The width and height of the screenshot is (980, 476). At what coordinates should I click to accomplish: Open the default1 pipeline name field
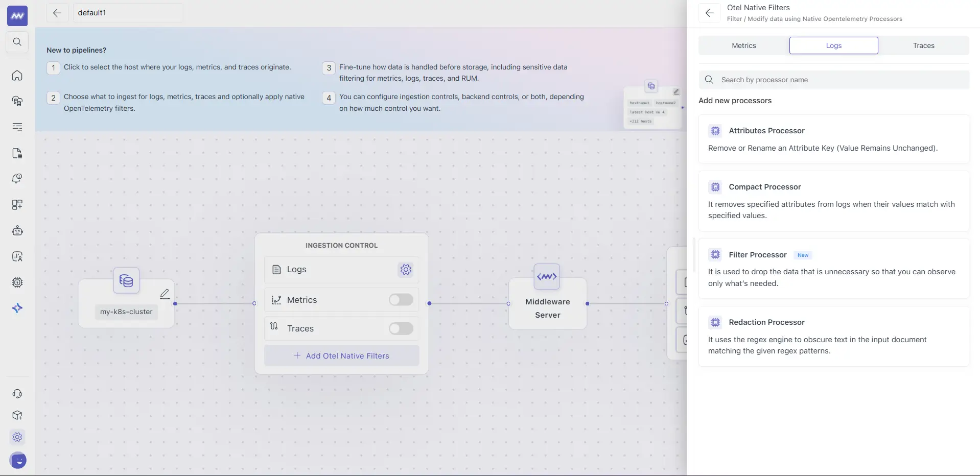(x=128, y=12)
